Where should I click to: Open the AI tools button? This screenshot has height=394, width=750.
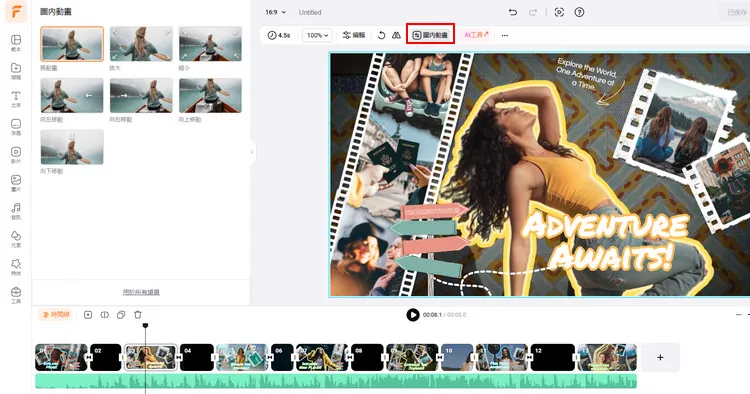pyautogui.click(x=476, y=35)
